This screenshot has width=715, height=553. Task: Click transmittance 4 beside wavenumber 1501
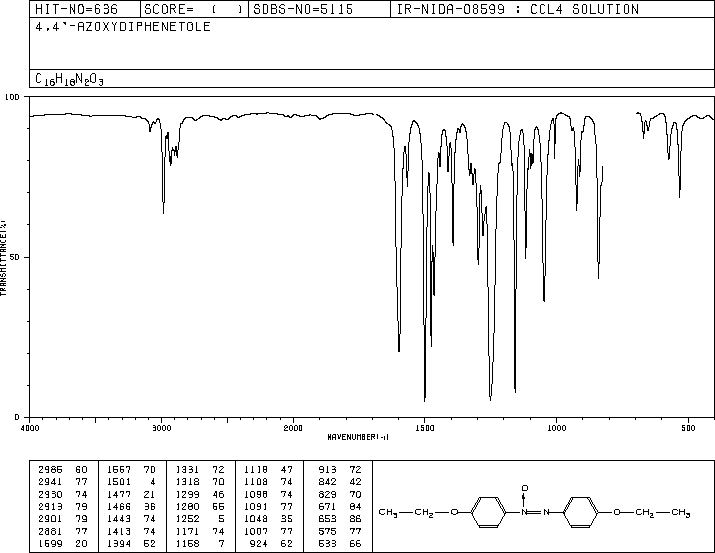coord(153,482)
